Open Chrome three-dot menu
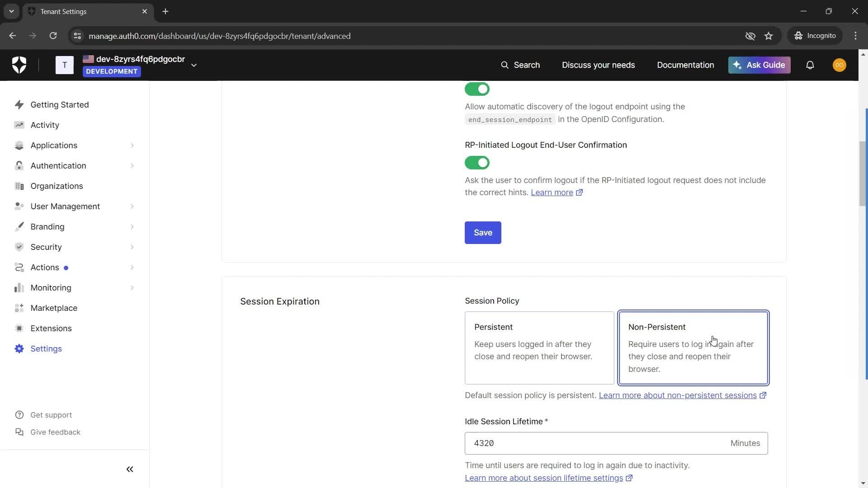Screen dimensions: 868x488 855,36
